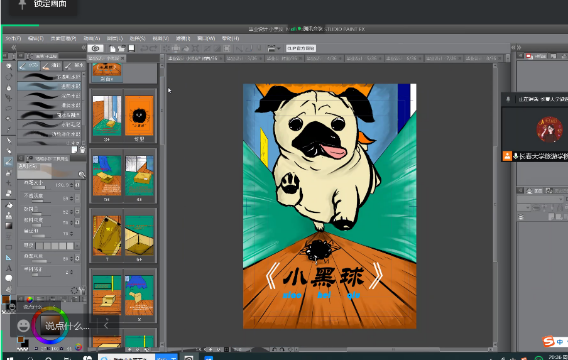Image resolution: width=568 pixels, height=360 pixels.
Task: Open sub tool detail wrench beside brush preview
Action: click(82, 175)
